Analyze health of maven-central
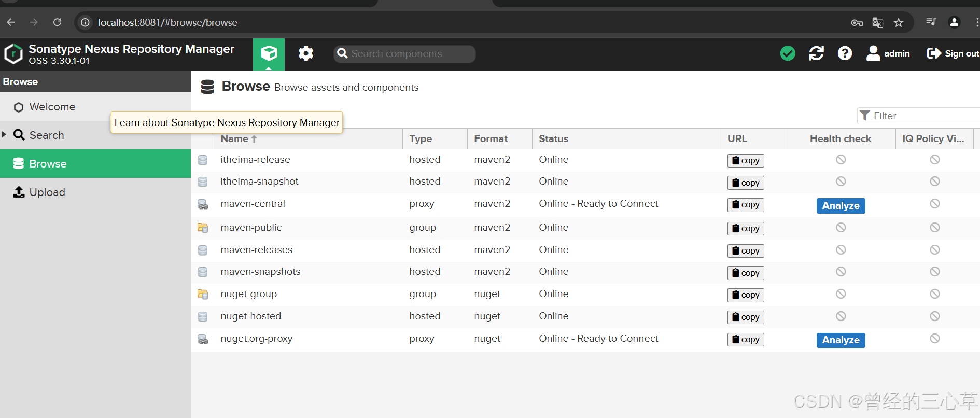 (x=841, y=206)
